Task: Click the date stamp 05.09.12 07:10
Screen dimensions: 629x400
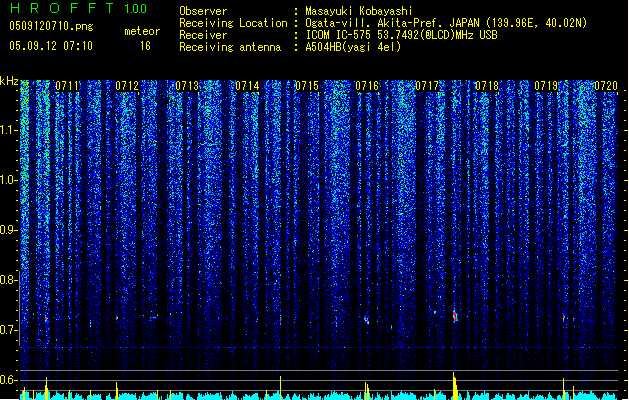Action: (x=51, y=46)
